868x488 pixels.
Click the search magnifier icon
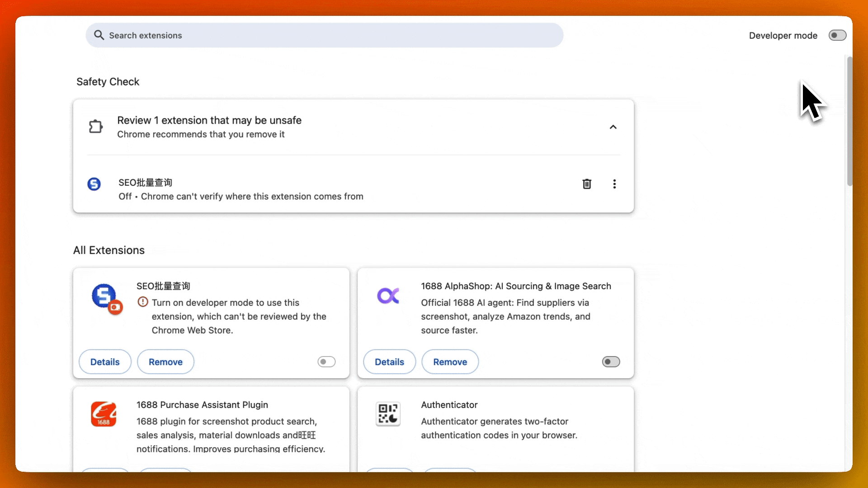click(99, 35)
